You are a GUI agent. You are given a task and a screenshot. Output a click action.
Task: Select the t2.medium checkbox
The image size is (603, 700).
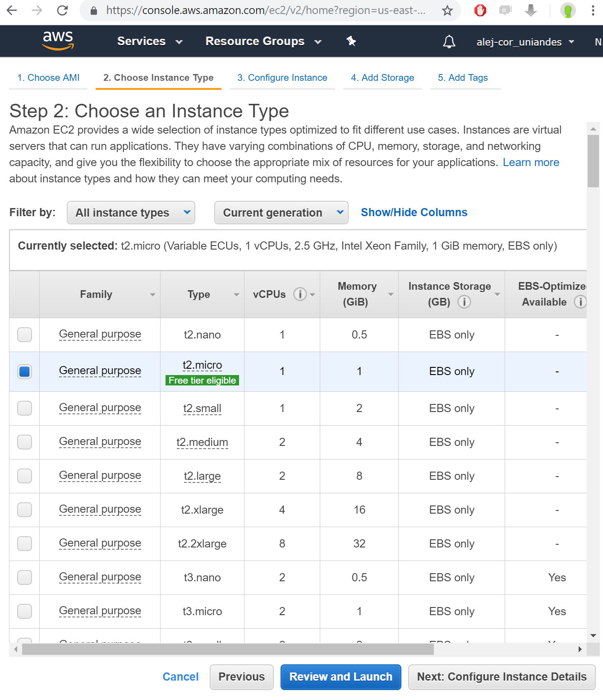pos(24,442)
